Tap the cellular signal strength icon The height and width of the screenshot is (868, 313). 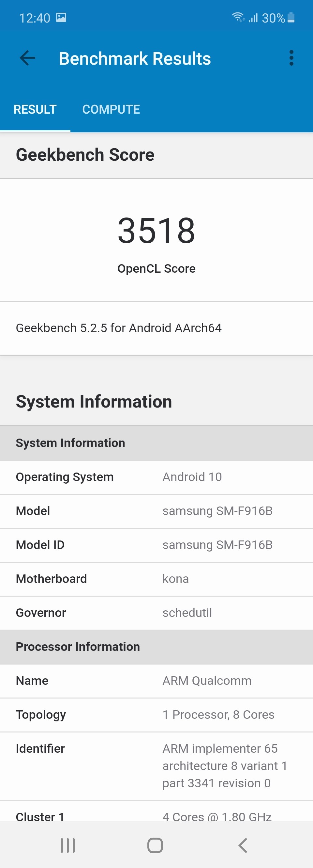pyautogui.click(x=253, y=18)
